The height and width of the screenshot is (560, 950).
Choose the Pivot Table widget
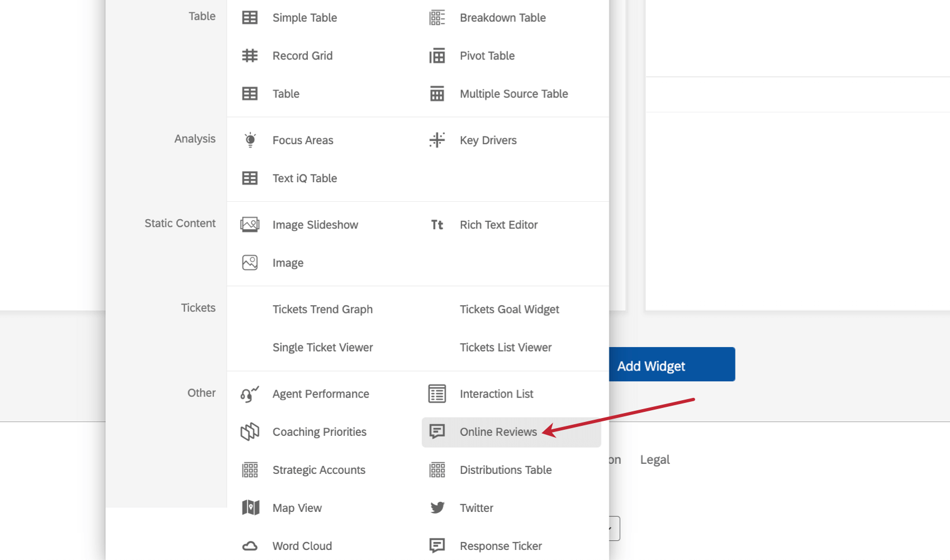pos(487,55)
